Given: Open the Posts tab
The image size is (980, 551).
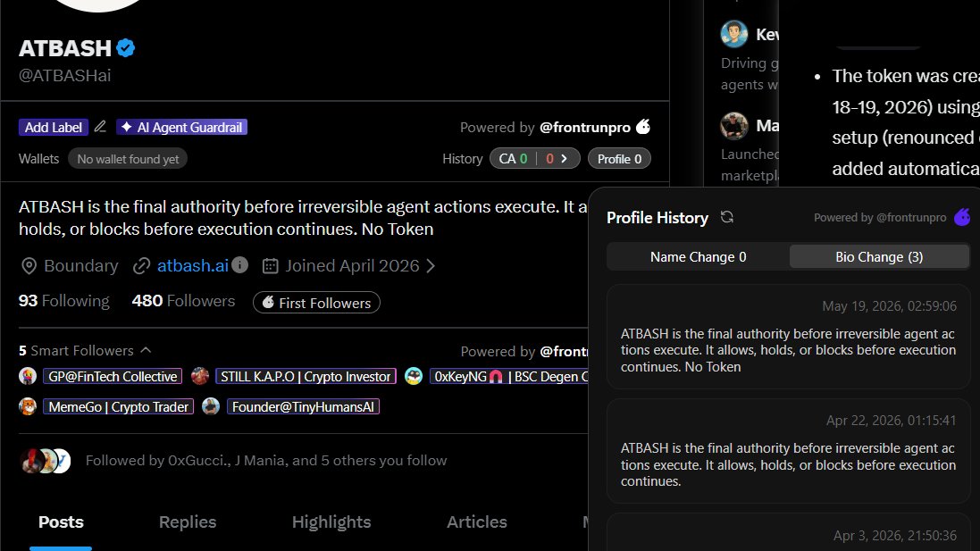Looking at the screenshot, I should point(61,522).
